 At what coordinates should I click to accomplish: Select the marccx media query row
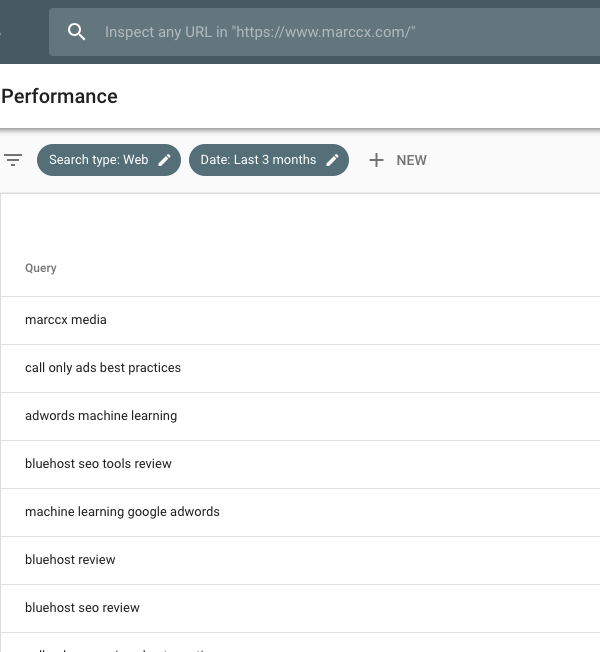[300, 320]
